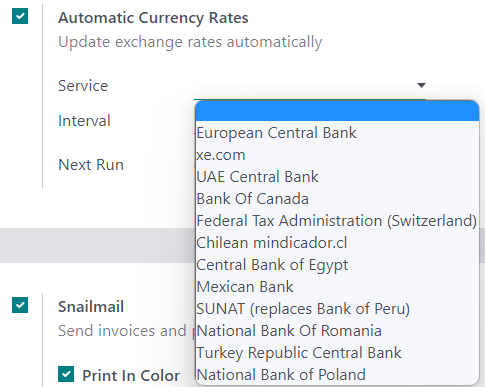Click the Service dropdown arrow
This screenshot has width=485, height=387.
pyautogui.click(x=421, y=85)
